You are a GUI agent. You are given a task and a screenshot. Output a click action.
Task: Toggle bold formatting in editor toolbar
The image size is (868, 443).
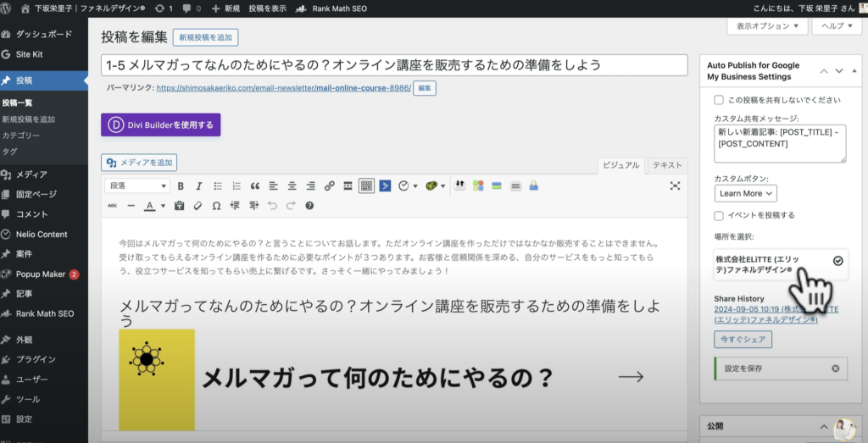(181, 186)
